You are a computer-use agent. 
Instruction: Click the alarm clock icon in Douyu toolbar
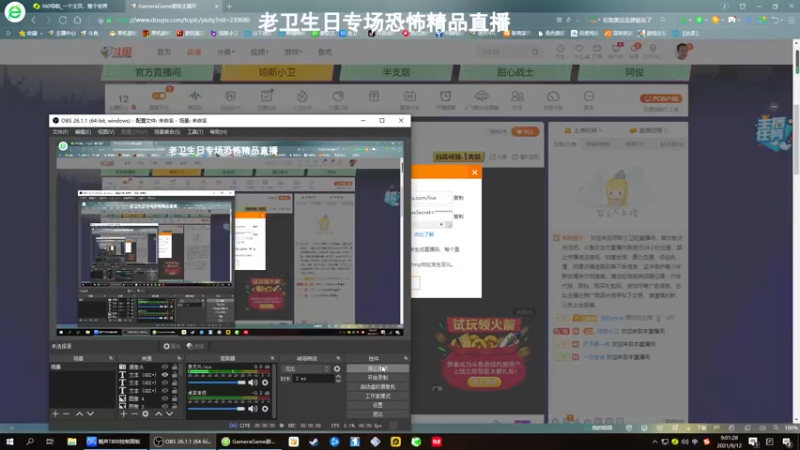pyautogui.click(x=445, y=98)
